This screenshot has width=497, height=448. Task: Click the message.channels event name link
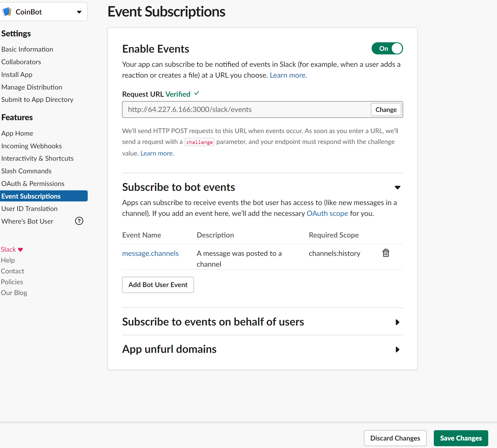coord(150,253)
